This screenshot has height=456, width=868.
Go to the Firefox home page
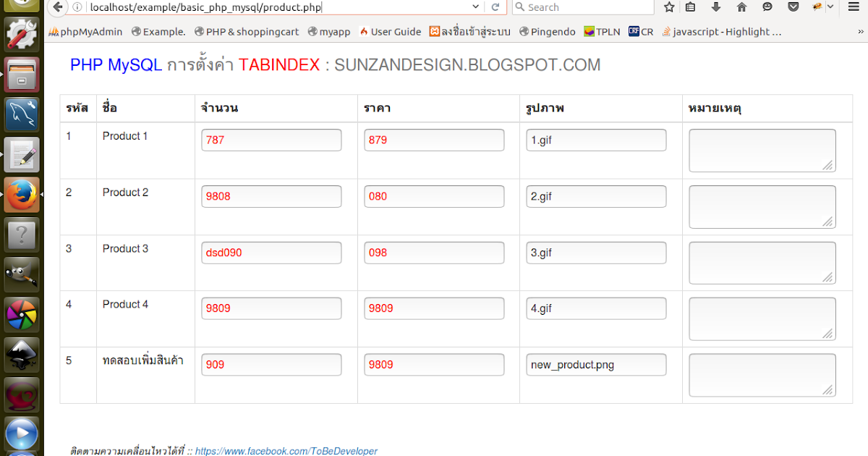click(x=740, y=7)
